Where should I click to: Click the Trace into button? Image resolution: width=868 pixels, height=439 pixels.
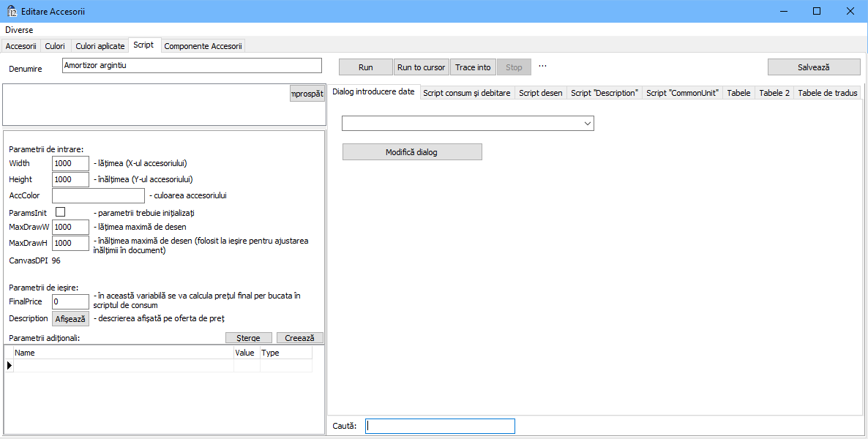(473, 67)
